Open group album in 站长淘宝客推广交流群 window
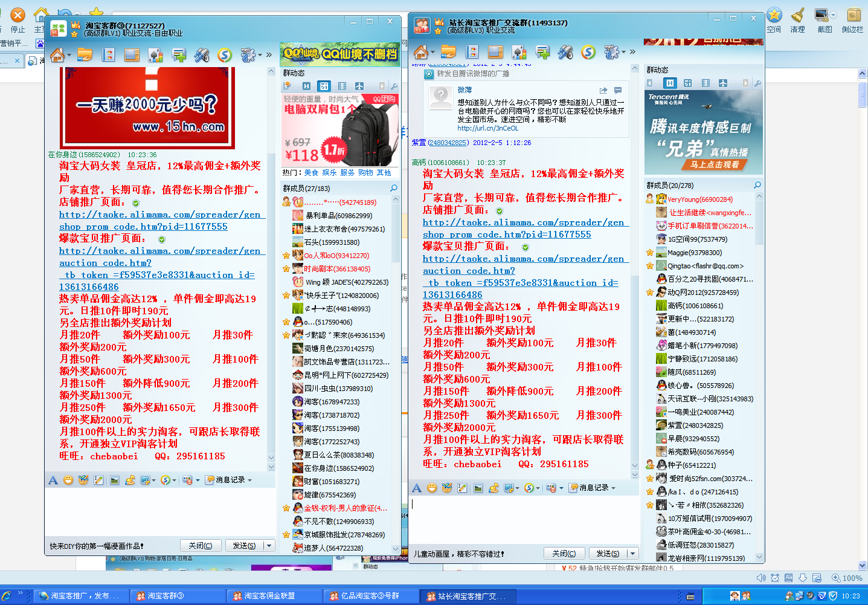This screenshot has height=605, width=868. pyautogui.click(x=472, y=52)
